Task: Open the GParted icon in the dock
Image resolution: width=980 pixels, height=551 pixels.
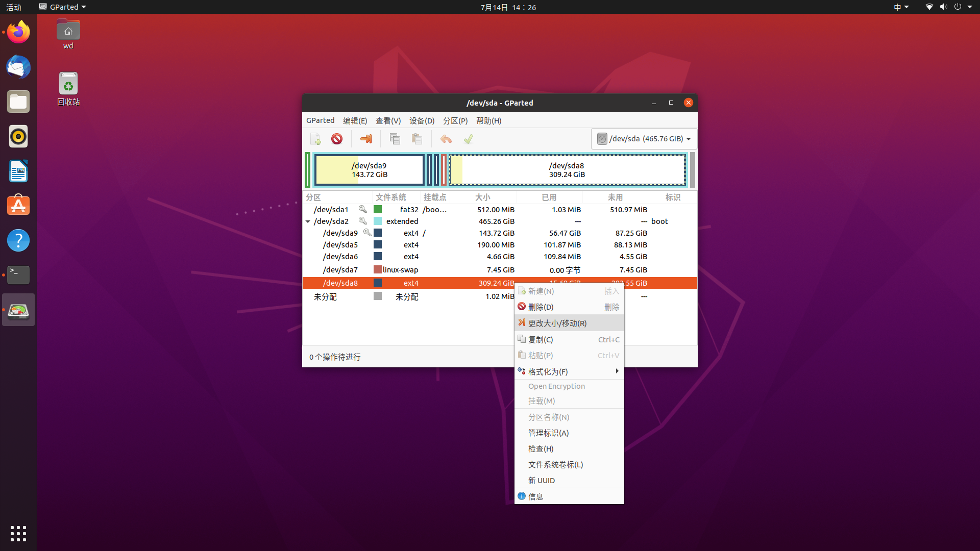Action: [18, 309]
